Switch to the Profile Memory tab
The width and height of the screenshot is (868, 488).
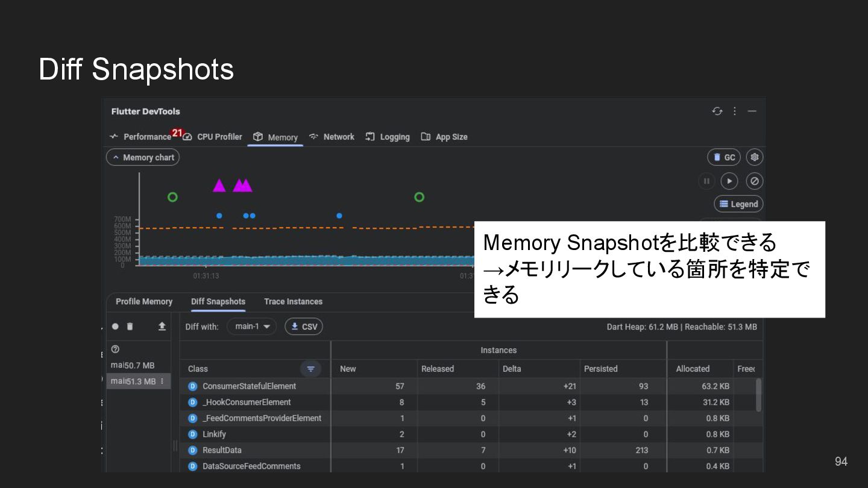pyautogui.click(x=144, y=302)
